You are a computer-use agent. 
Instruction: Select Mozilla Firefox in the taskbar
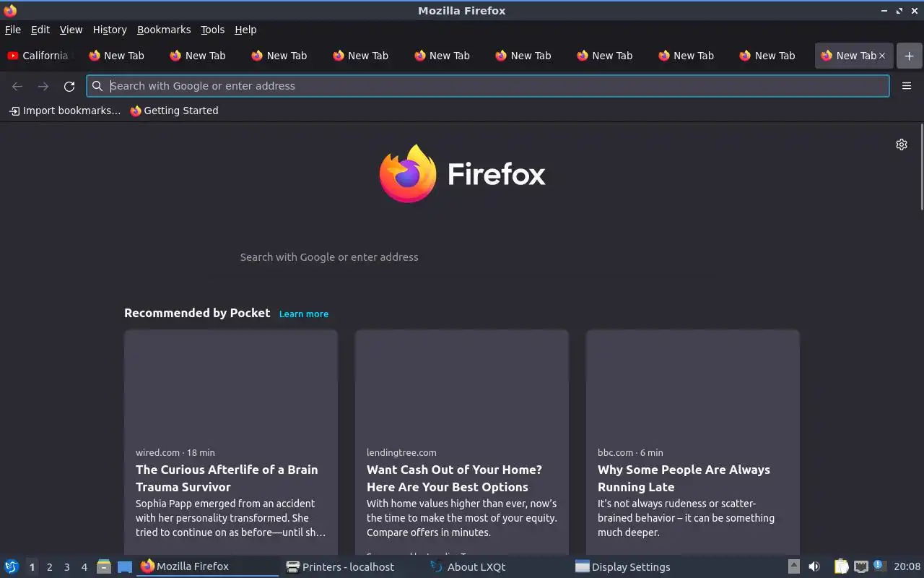click(x=208, y=566)
